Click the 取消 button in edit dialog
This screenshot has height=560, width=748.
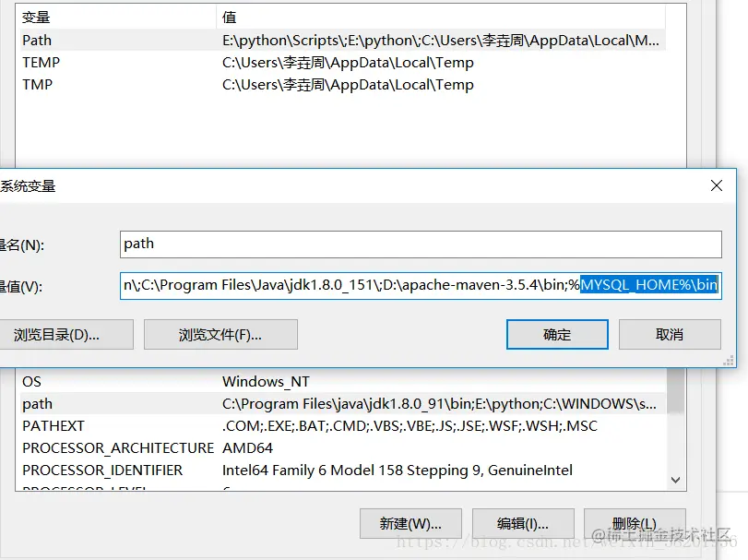point(670,334)
